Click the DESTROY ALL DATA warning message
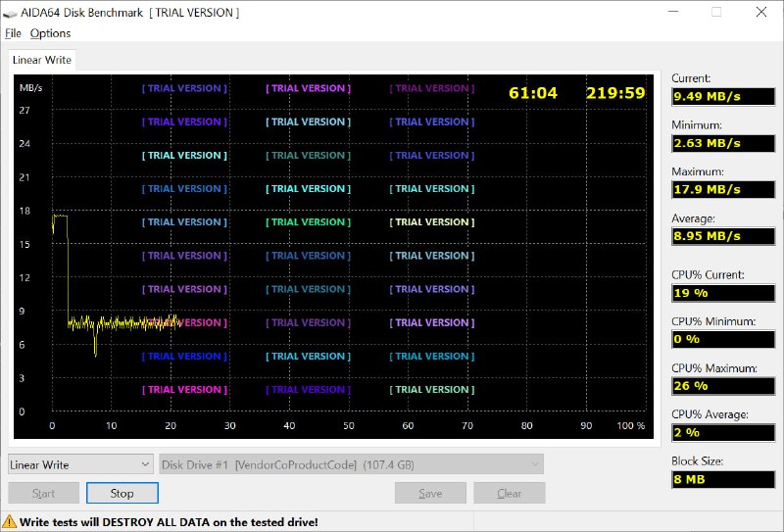784x532 pixels. pos(169,522)
